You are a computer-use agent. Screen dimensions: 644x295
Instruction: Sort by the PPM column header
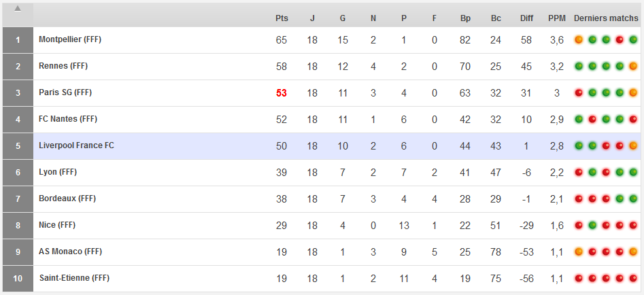coord(556,18)
